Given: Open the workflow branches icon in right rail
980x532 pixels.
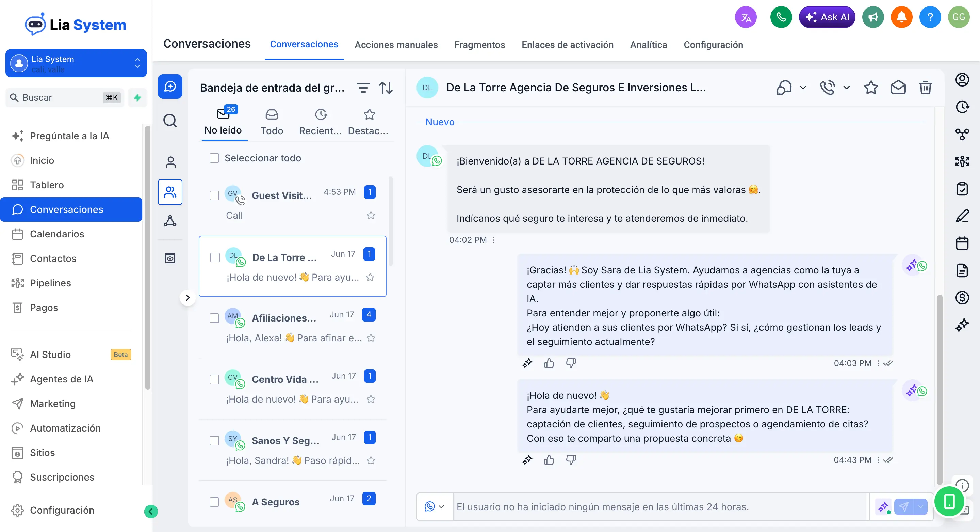Looking at the screenshot, I should pos(962,134).
